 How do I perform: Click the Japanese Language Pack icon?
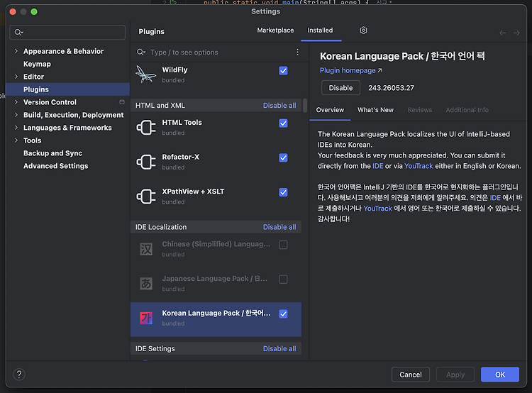tap(146, 283)
